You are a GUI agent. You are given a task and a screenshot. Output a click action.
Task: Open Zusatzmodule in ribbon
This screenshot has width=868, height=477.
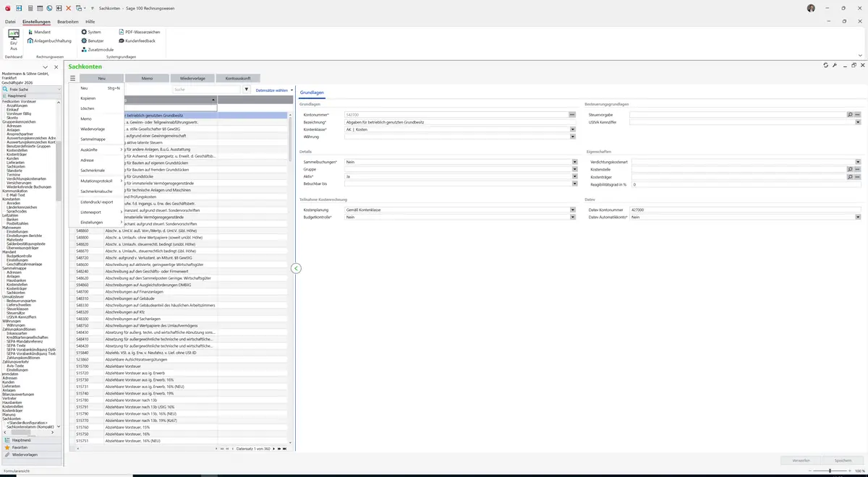pyautogui.click(x=98, y=49)
